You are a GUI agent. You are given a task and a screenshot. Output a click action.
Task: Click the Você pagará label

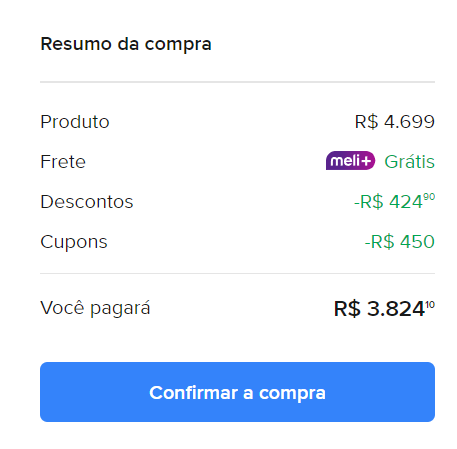pos(95,308)
